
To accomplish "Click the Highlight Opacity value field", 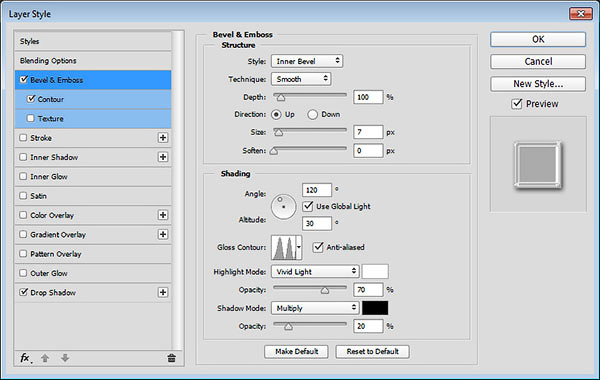I will point(368,290).
